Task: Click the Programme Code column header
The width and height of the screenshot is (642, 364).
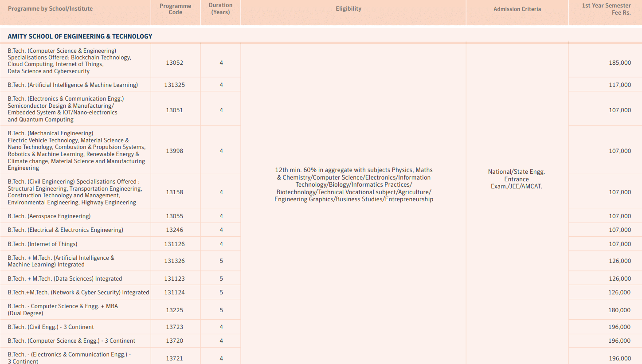Action: pos(175,9)
